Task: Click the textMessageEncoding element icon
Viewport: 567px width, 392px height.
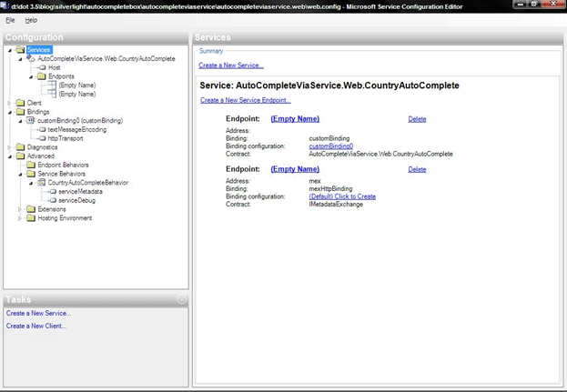Action: coord(42,129)
